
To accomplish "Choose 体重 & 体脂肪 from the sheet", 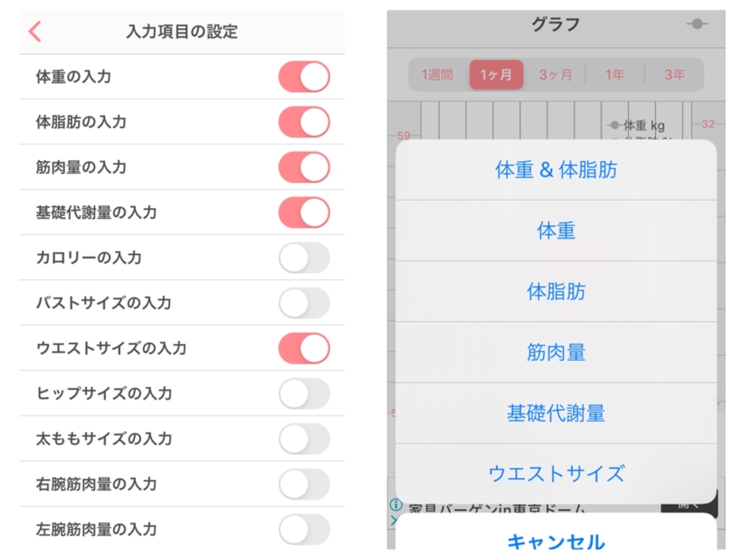I will [x=556, y=169].
